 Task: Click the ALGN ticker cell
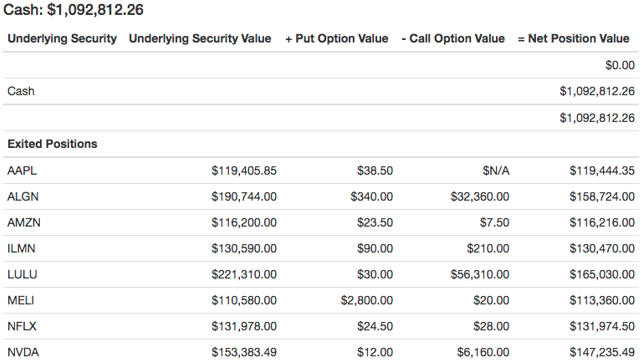click(x=23, y=197)
